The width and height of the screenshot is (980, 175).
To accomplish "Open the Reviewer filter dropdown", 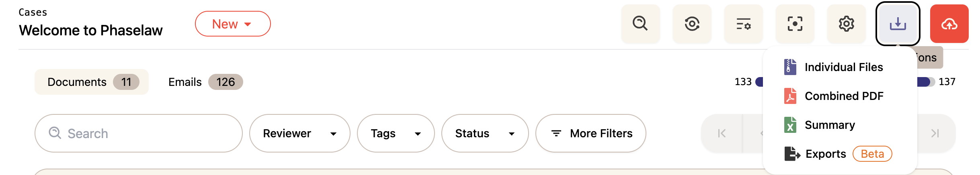I will pos(299,133).
